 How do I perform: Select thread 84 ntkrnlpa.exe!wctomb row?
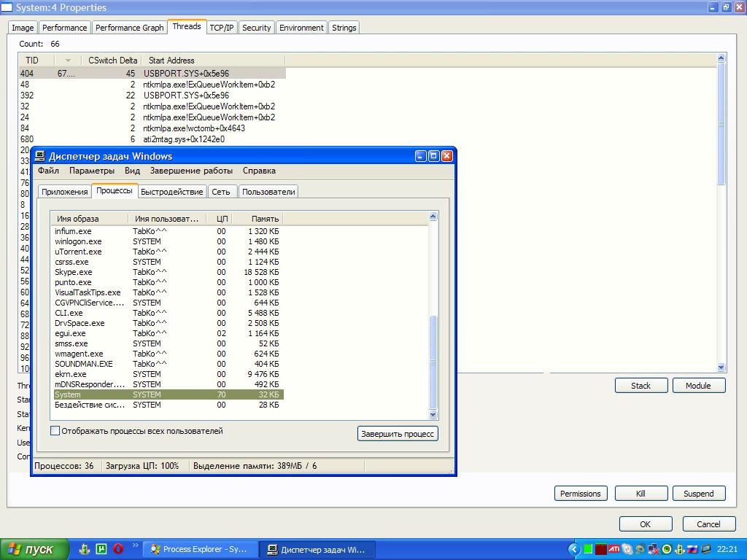[152, 128]
